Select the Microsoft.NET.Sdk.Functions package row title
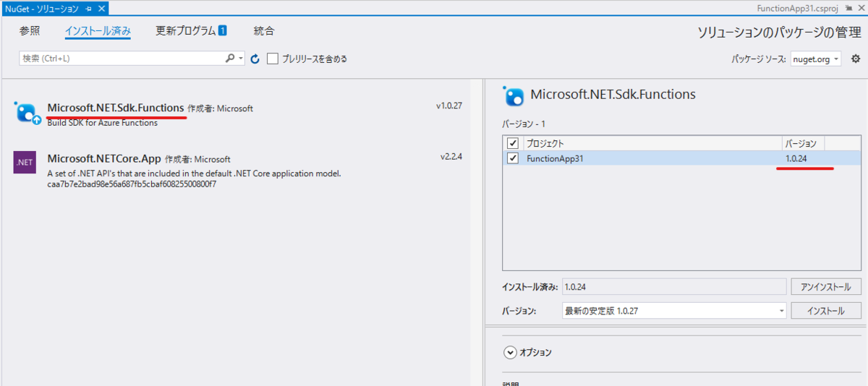Image resolution: width=868 pixels, height=386 pixels. coord(116,108)
